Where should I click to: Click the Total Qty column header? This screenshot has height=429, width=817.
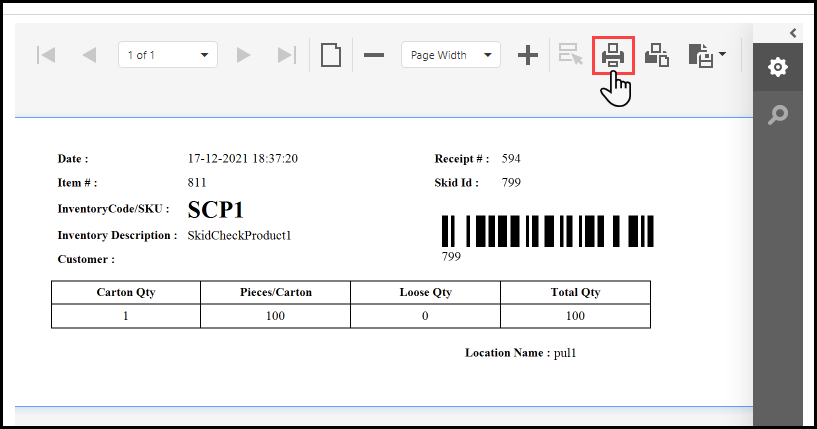point(575,293)
